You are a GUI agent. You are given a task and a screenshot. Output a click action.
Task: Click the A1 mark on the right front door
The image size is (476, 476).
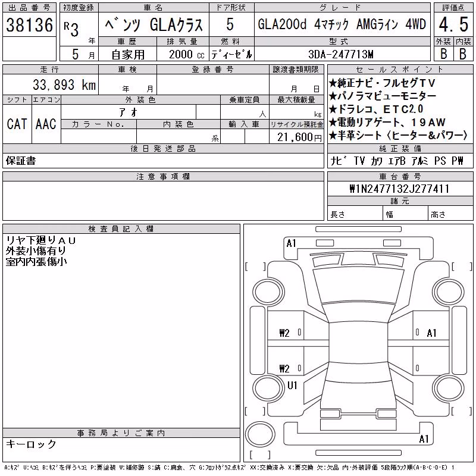click(431, 333)
